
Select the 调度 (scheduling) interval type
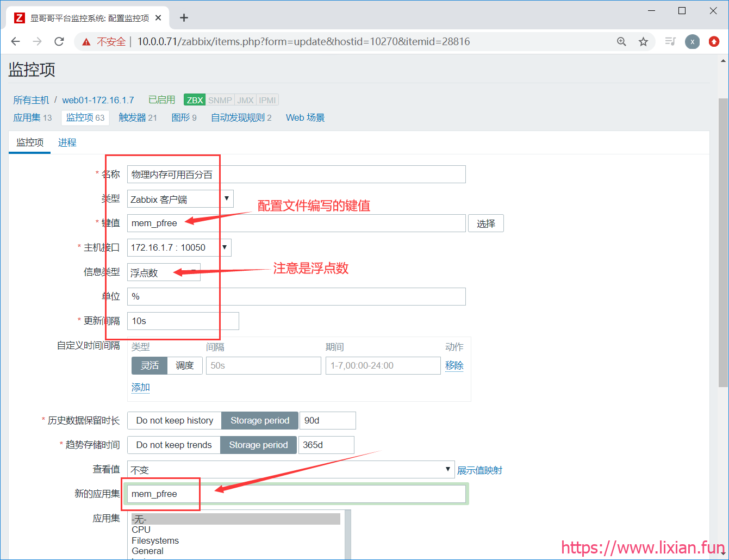(x=185, y=365)
